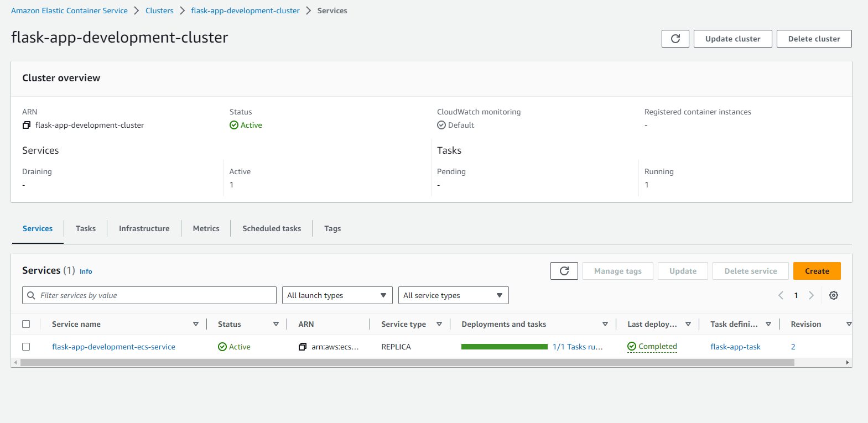Image resolution: width=868 pixels, height=423 pixels.
Task: Go to next page of services
Action: pyautogui.click(x=812, y=295)
